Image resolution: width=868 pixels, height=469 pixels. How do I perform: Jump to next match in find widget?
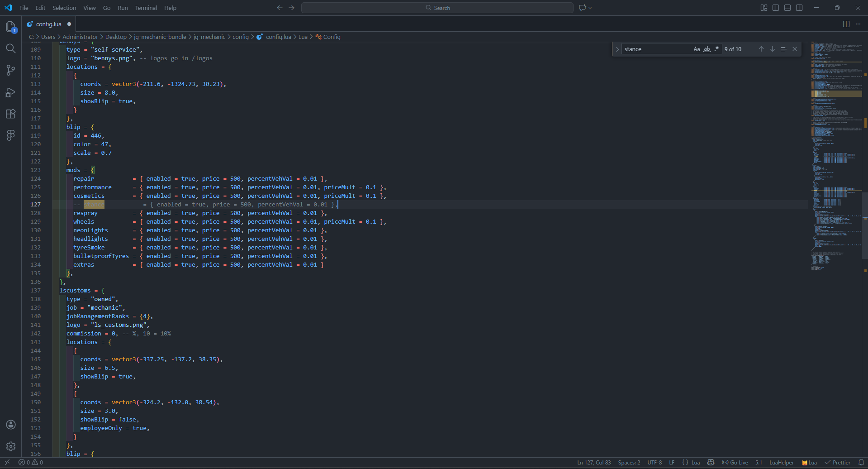(x=772, y=49)
